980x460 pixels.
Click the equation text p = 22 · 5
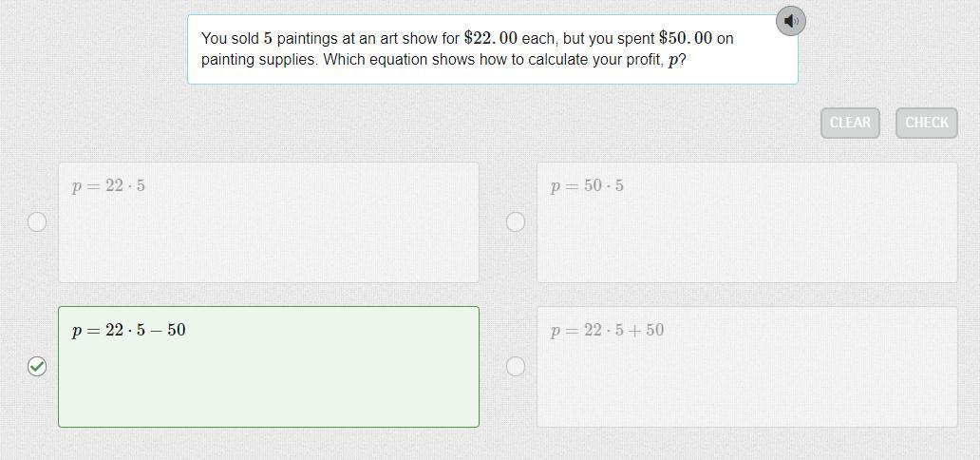click(108, 185)
